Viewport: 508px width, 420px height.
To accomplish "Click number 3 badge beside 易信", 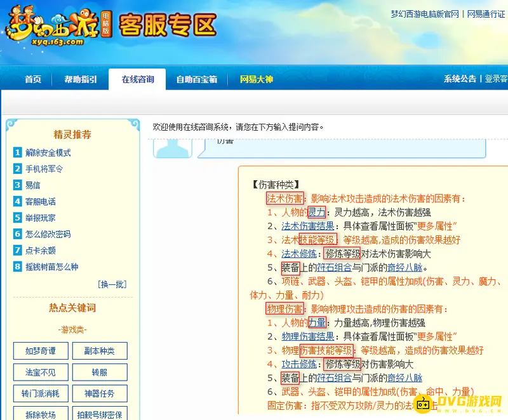I will coord(18,185).
